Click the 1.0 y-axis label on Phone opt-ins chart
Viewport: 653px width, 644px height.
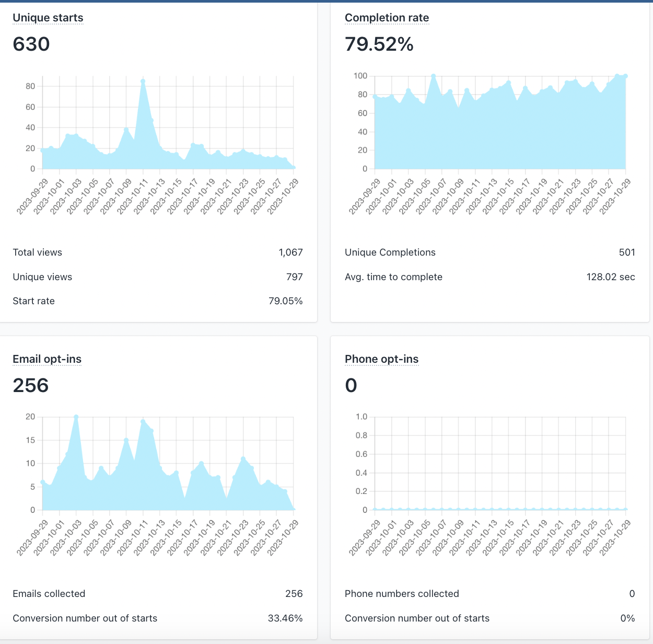(x=362, y=417)
